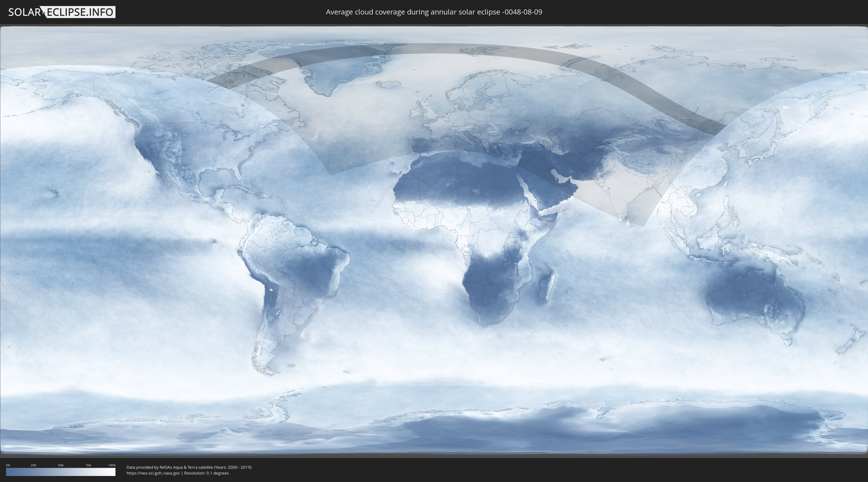Click the 0% legend label

8,465
